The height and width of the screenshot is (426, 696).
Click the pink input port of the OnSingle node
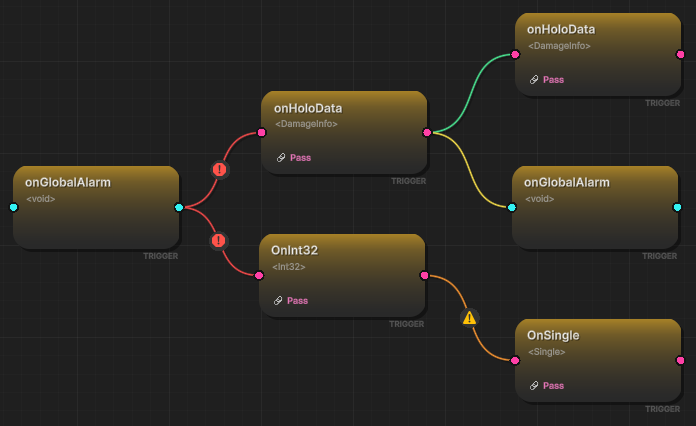(515, 360)
